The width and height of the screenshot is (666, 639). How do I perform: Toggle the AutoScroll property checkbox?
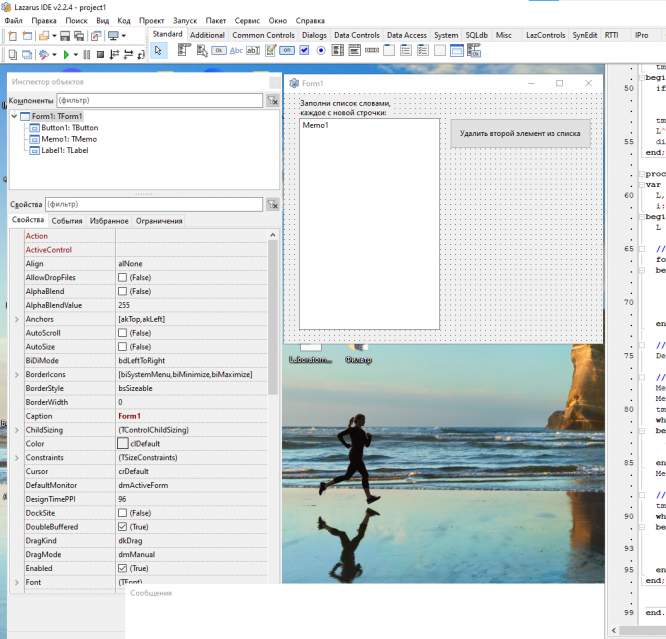(122, 333)
